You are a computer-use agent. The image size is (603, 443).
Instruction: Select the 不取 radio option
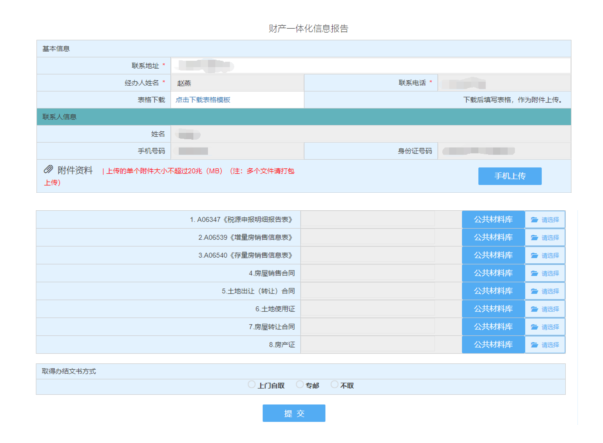334,384
